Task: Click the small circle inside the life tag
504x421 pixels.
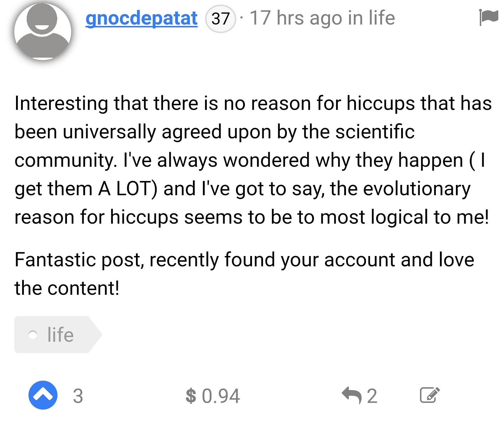Action: click(x=33, y=335)
